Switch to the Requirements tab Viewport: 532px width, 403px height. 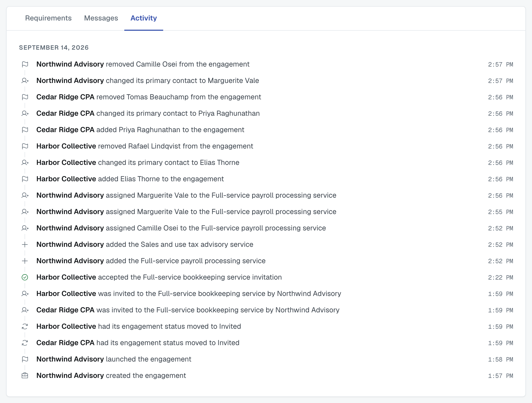point(48,18)
